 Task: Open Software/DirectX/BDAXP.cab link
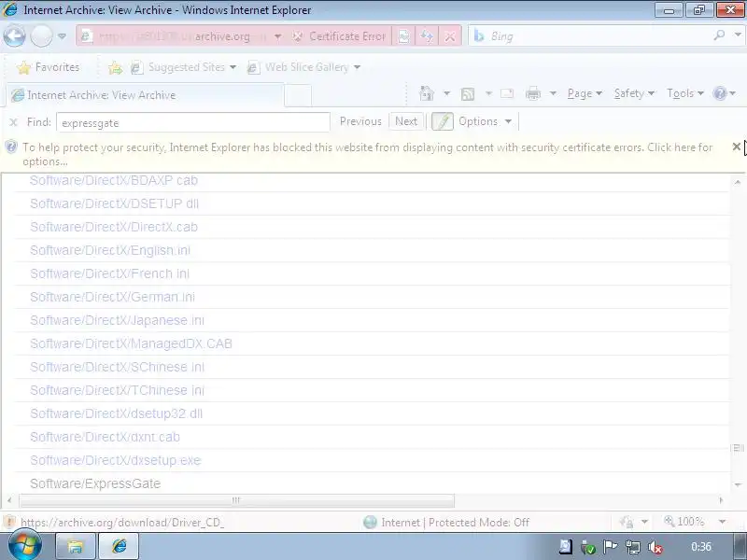pos(114,180)
